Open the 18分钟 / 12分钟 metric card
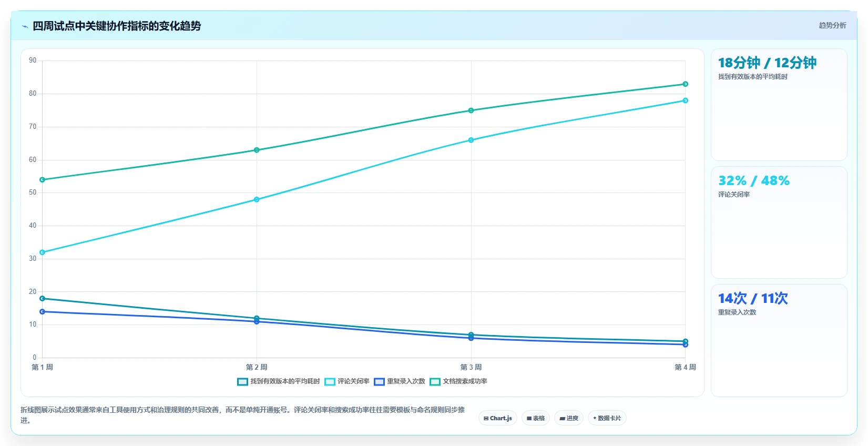The height and width of the screenshot is (446, 868). pyautogui.click(x=779, y=105)
